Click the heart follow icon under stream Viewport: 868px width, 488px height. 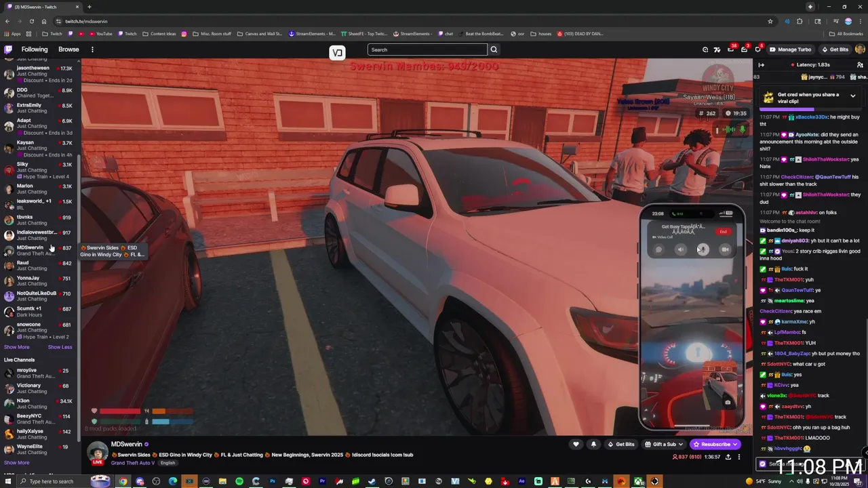576,445
